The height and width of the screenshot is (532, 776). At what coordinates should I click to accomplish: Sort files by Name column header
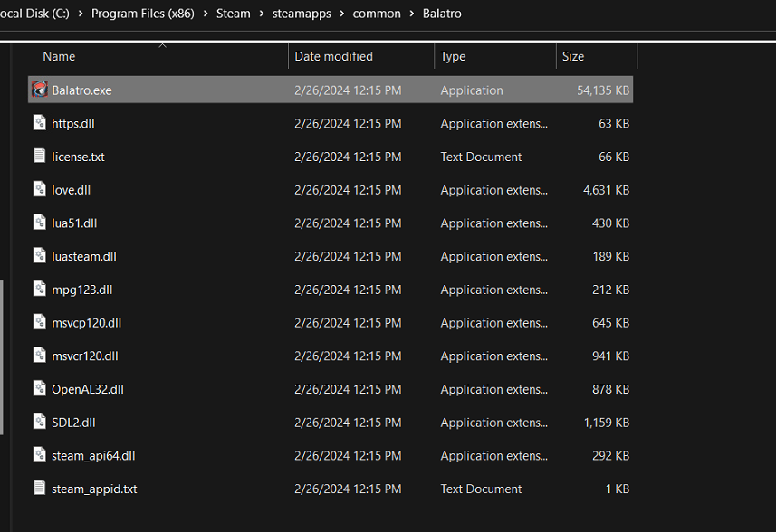tap(59, 56)
